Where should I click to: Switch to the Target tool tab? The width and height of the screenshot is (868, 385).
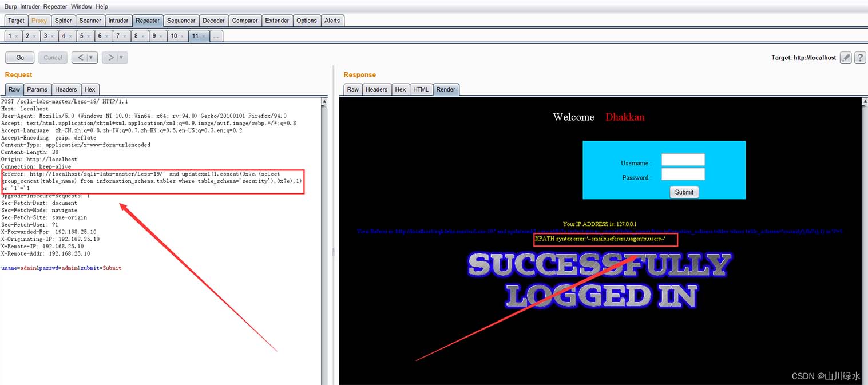pos(16,21)
